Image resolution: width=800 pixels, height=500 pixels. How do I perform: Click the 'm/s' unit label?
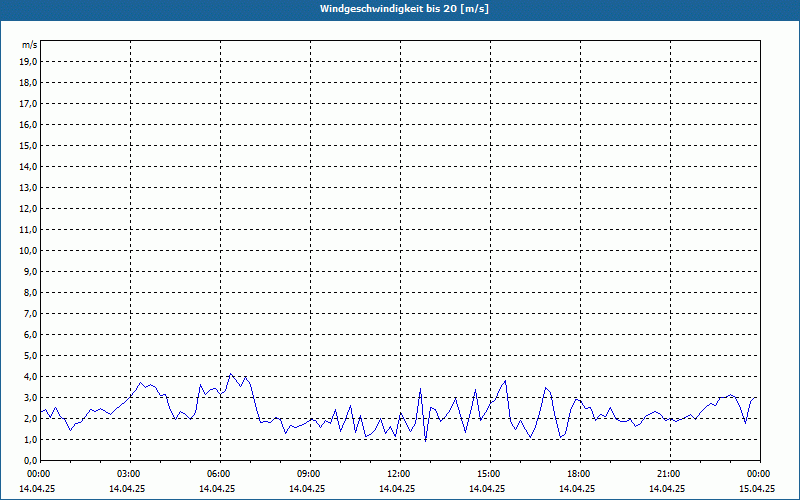point(30,45)
